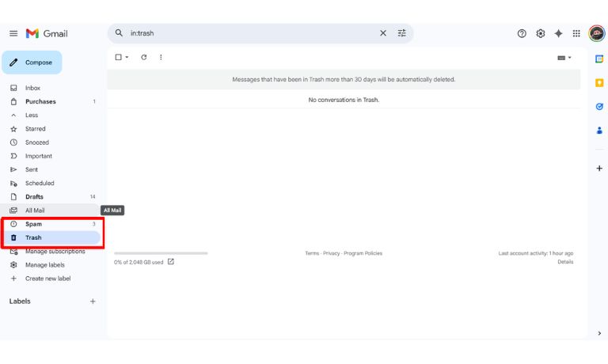Viewport: 608px width, 364px height.
Task: Open the Support help icon
Action: click(x=522, y=33)
